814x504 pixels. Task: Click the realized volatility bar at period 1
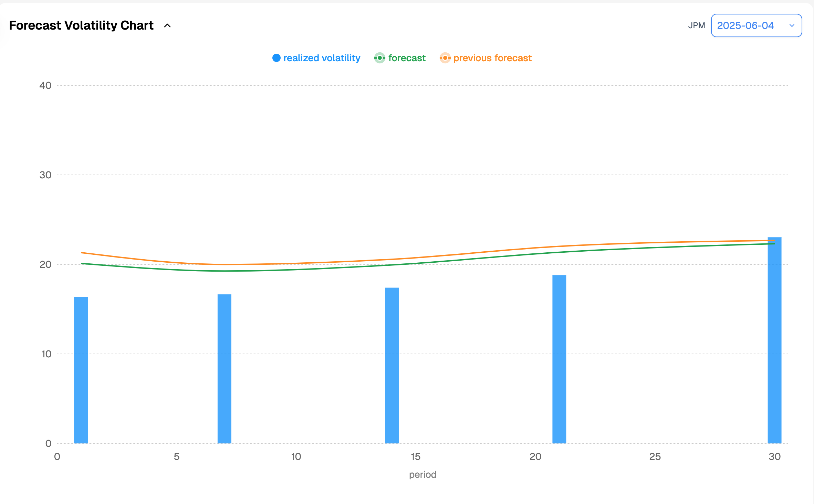pyautogui.click(x=81, y=370)
